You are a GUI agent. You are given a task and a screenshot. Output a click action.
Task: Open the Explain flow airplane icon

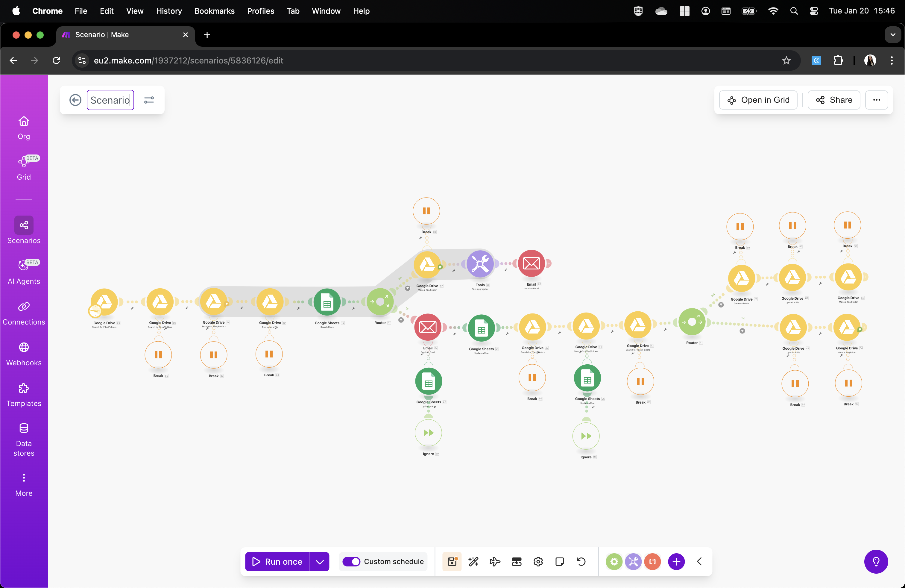[495, 561]
